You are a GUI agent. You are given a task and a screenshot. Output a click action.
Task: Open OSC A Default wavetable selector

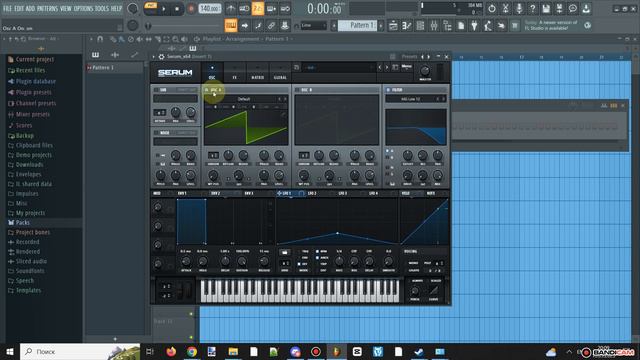coord(244,99)
